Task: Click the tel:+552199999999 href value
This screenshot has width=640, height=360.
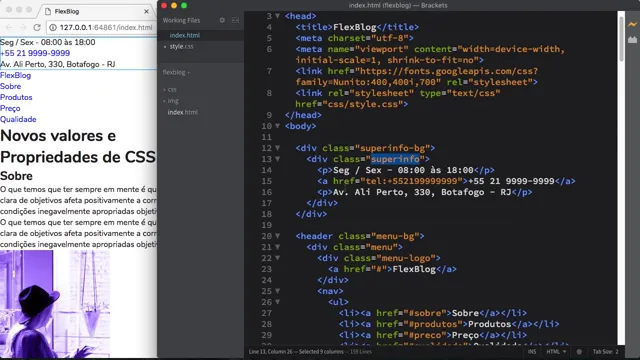Action: click(411, 181)
